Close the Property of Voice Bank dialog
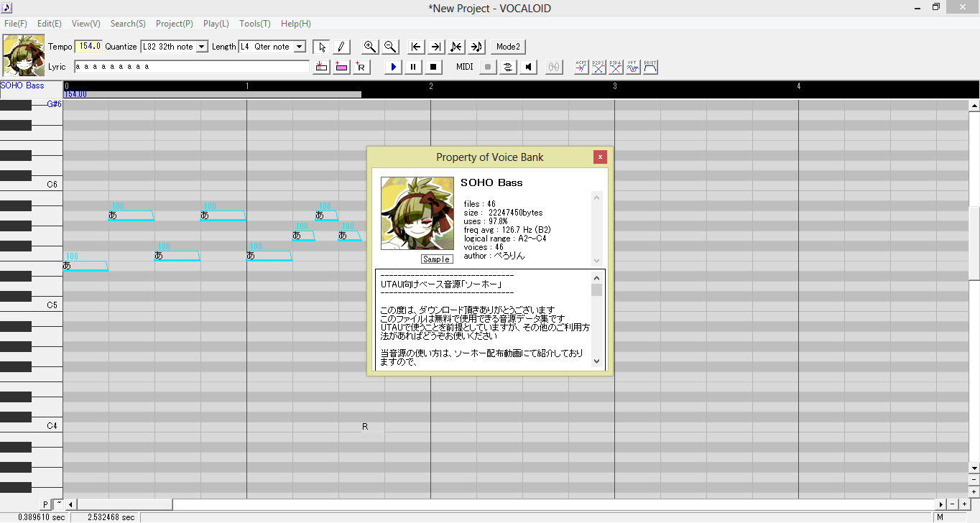Image resolution: width=980 pixels, height=523 pixels. coord(600,157)
